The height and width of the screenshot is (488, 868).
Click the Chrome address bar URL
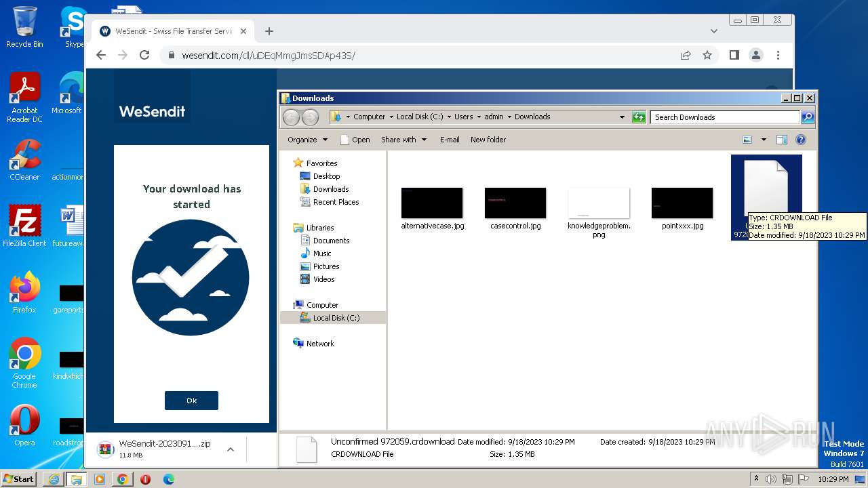point(269,56)
